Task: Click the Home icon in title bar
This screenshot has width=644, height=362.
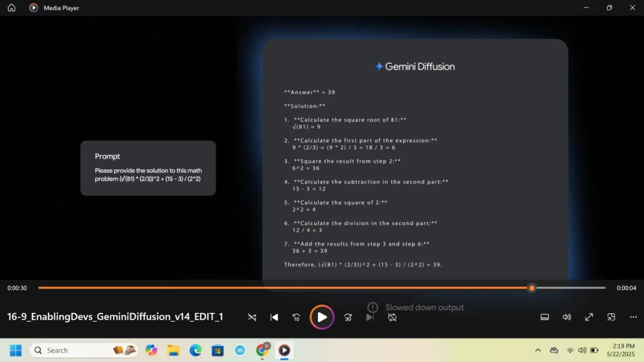Action: click(12, 8)
